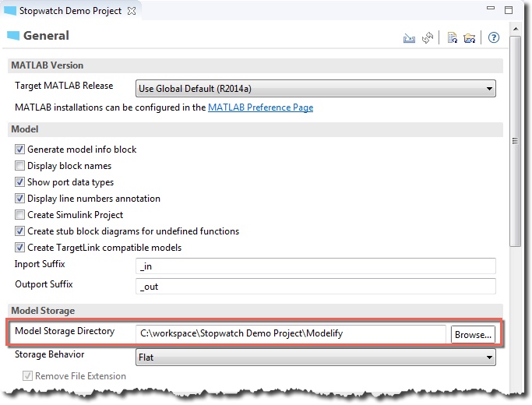
Task: Enable Create Simulink Project checkbox
Action: [19, 215]
